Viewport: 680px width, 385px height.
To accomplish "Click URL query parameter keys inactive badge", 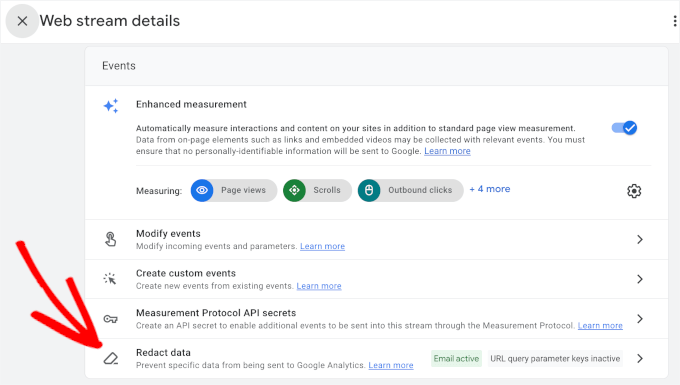I will pyautogui.click(x=555, y=359).
